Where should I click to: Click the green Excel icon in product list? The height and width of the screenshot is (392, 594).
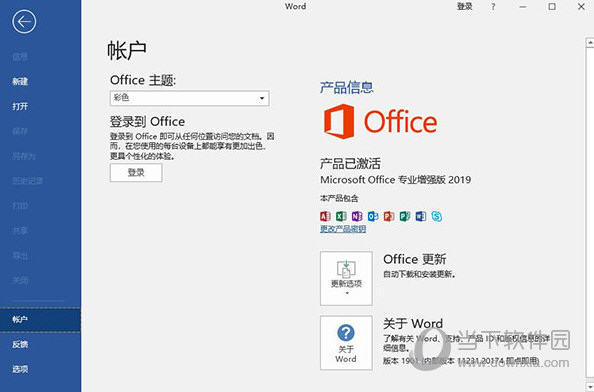tap(341, 216)
